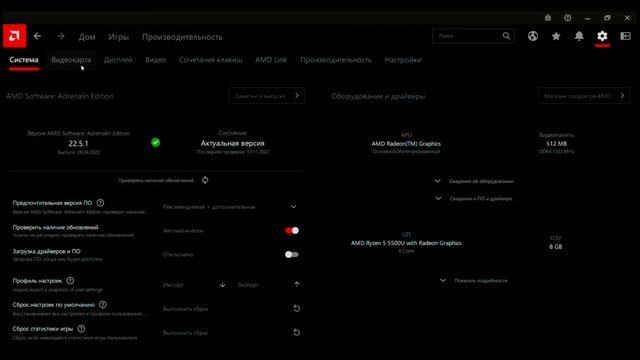Screen dimensions: 640x360
Task: Open favorites star icon
Action: [556, 36]
